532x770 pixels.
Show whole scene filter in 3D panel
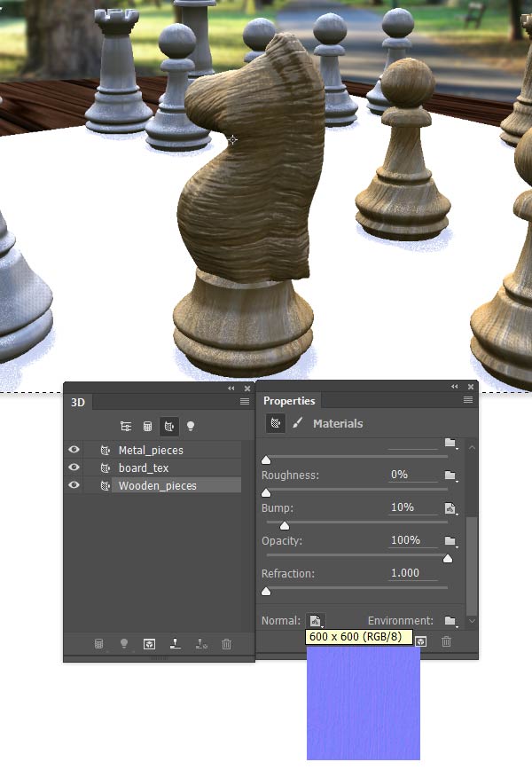pyautogui.click(x=126, y=426)
